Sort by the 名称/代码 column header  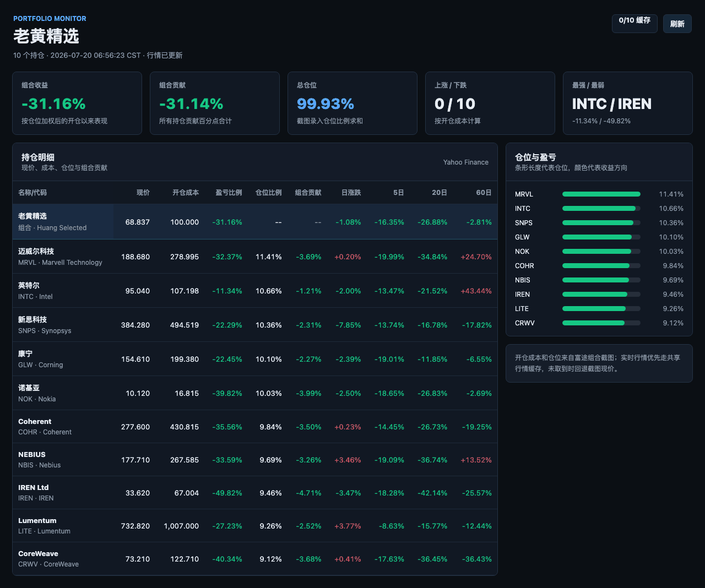(32, 193)
